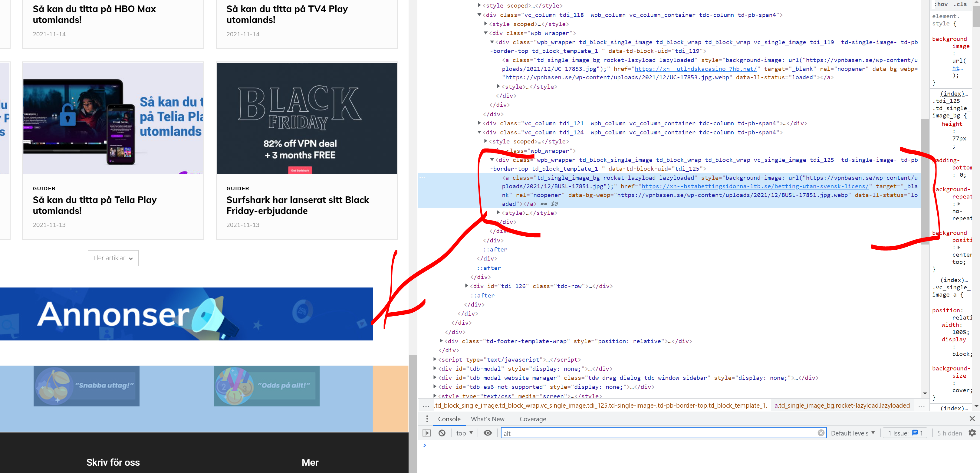Open 'Så kan du titta på HBO Max' article
980x473 pixels.
click(94, 14)
